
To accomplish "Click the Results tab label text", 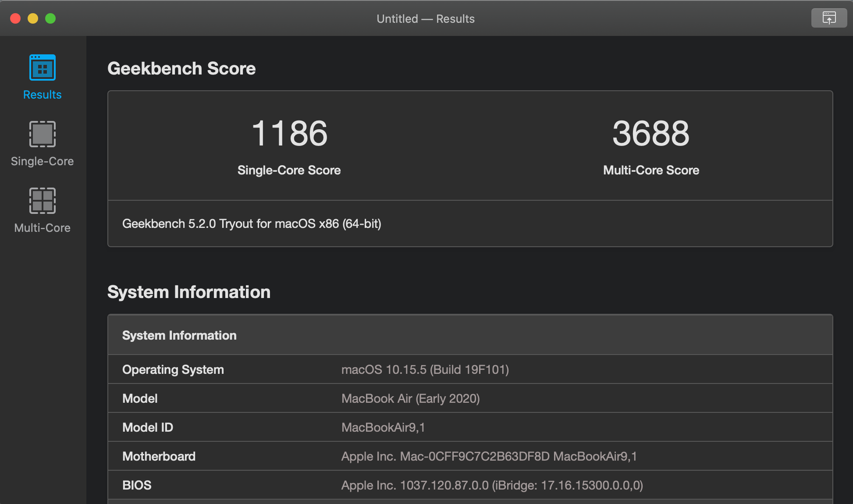I will (x=43, y=95).
